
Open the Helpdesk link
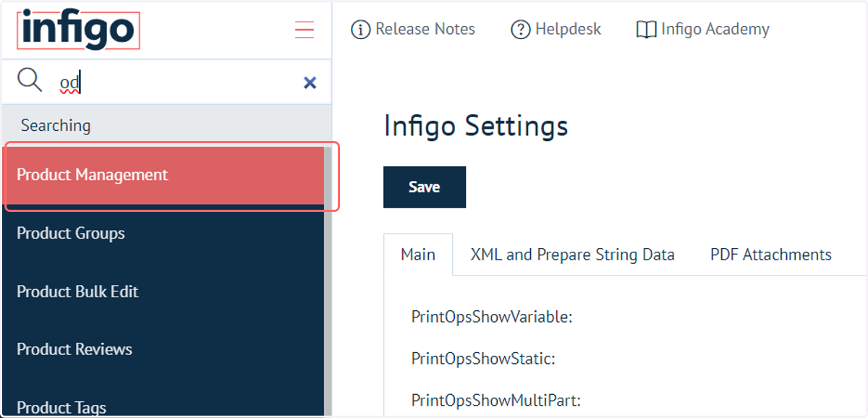[x=556, y=30]
